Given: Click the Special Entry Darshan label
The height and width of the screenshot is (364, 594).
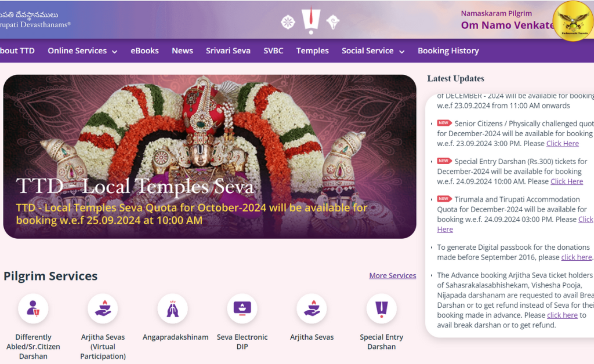Looking at the screenshot, I should tap(382, 341).
